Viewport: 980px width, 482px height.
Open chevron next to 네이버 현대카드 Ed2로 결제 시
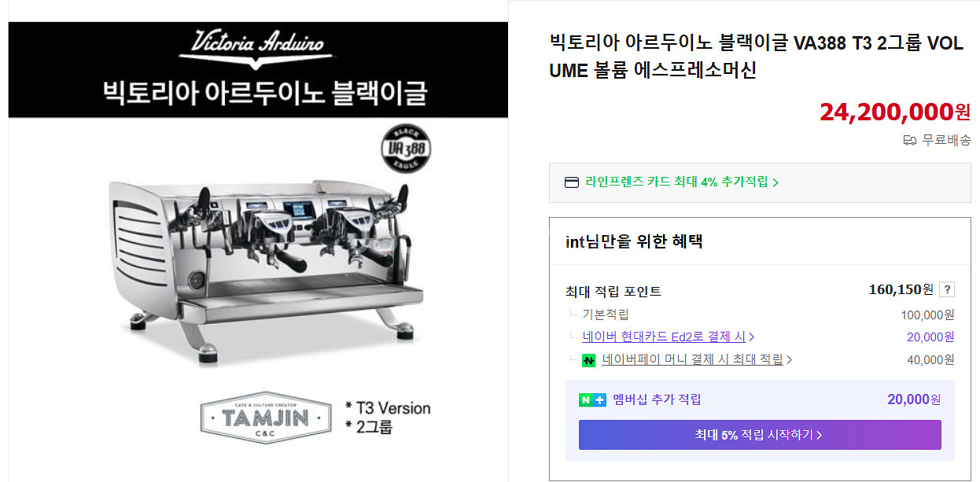752,337
